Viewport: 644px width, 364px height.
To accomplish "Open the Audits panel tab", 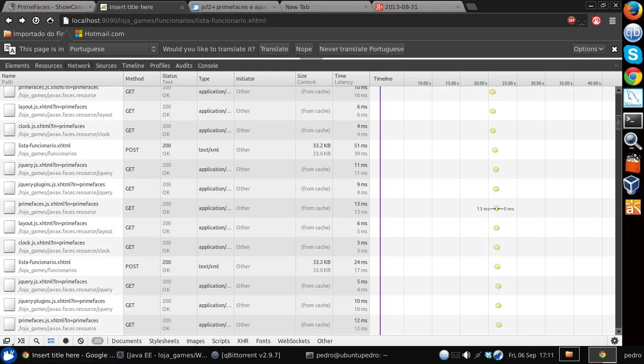I will pos(184,65).
